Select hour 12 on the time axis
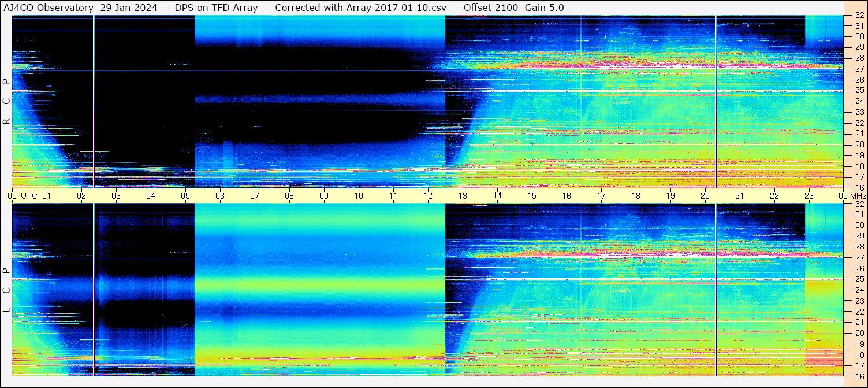Screen dimensions: 868x388 tap(428, 196)
